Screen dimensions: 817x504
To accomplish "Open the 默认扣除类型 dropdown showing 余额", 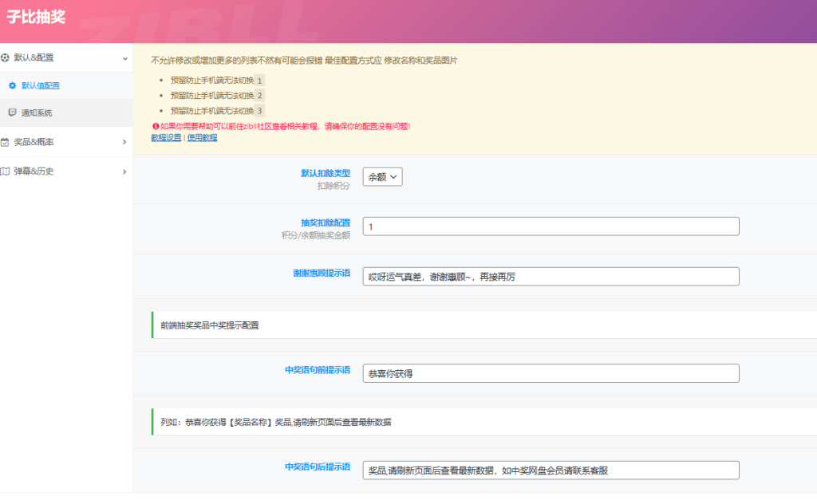I will pyautogui.click(x=382, y=177).
